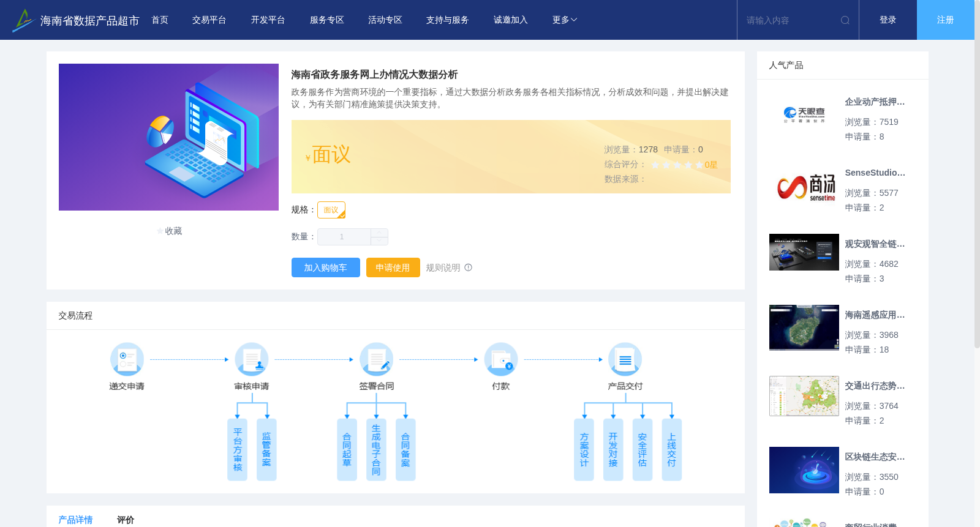Select the 面议 specification option
The image size is (980, 527).
click(331, 210)
